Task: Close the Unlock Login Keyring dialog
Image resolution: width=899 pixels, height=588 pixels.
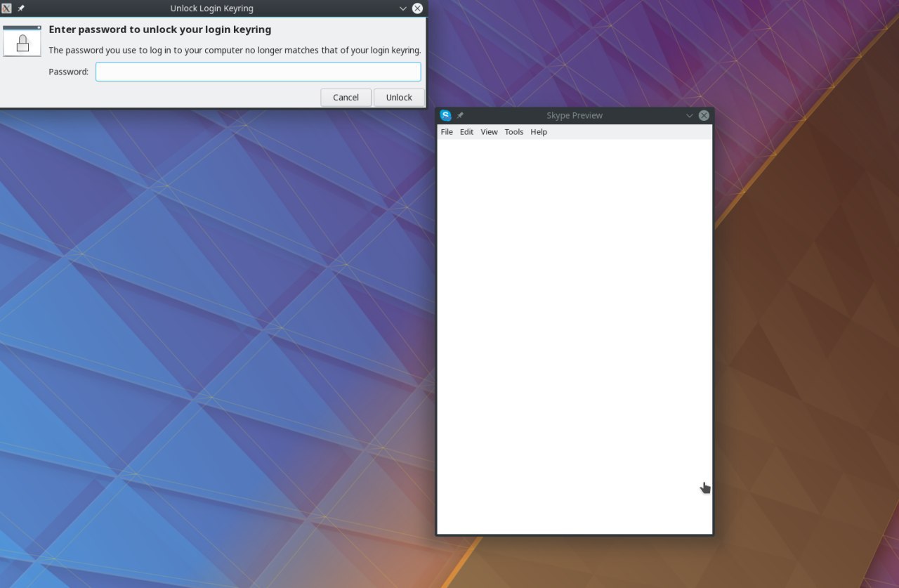Action: coord(417,8)
